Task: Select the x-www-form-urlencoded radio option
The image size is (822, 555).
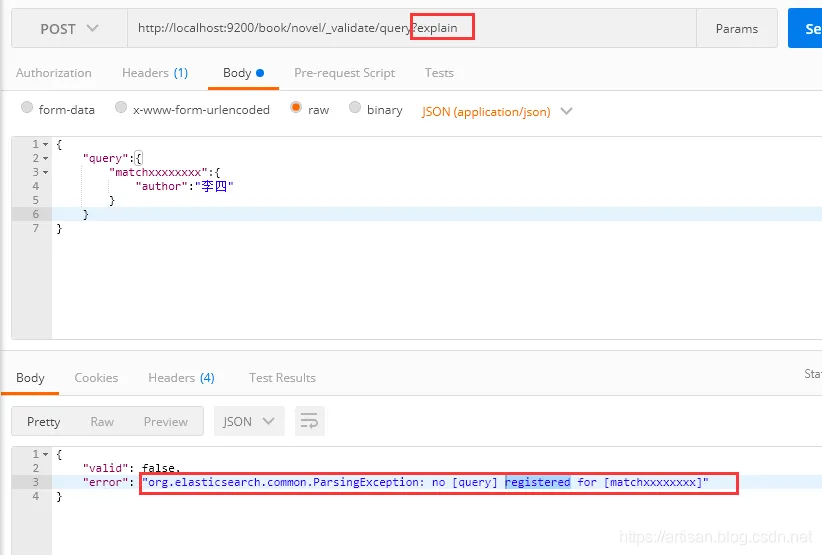Action: point(121,107)
